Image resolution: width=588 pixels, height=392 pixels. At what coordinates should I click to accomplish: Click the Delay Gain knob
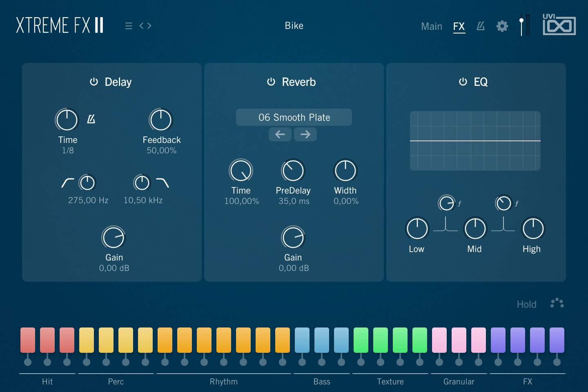point(114,238)
